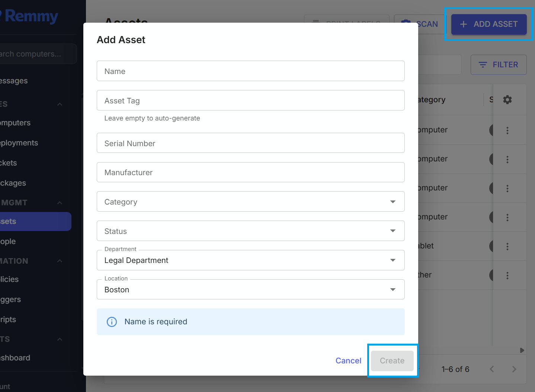Go to Policies in the sidebar
Image resolution: width=535 pixels, height=392 pixels.
(10, 279)
